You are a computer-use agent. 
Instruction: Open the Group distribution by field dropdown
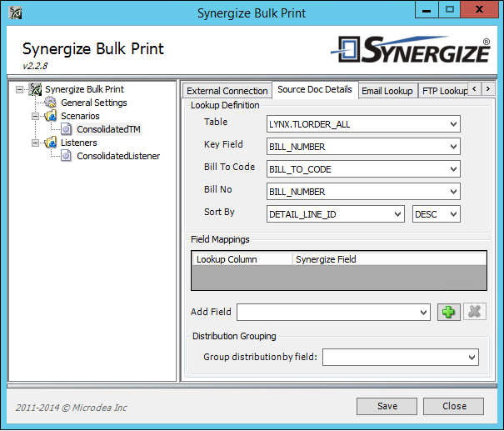[472, 358]
